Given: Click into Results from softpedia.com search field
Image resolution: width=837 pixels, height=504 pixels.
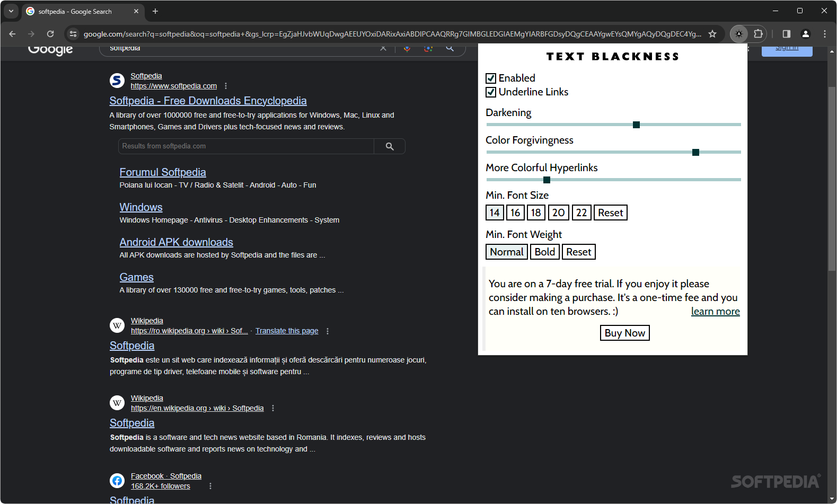Looking at the screenshot, I should click(246, 146).
